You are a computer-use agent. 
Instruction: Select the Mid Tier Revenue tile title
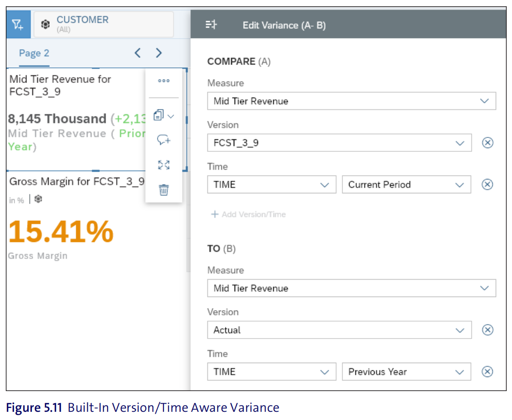click(x=60, y=85)
